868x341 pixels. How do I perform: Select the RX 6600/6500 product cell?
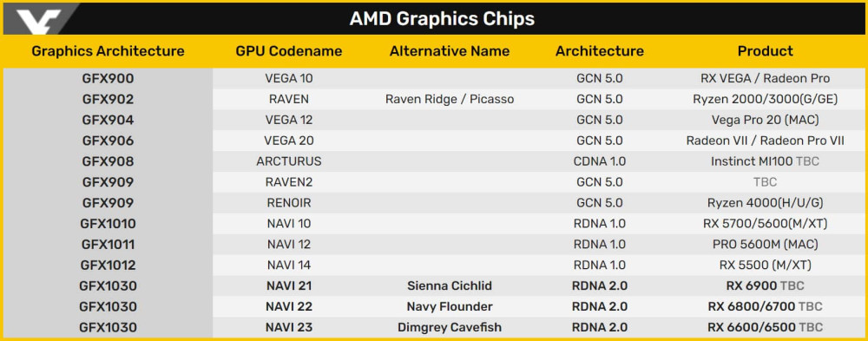pyautogui.click(x=765, y=327)
